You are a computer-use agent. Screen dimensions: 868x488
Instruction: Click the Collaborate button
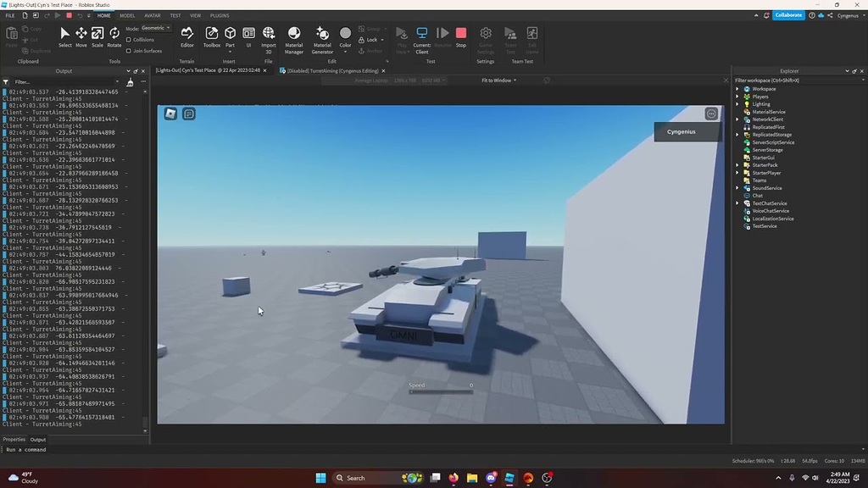787,14
